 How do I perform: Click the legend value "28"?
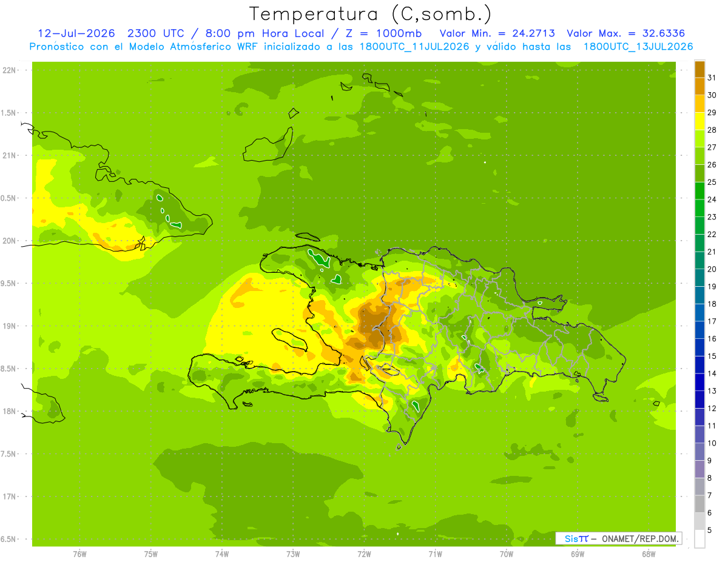pos(712,130)
